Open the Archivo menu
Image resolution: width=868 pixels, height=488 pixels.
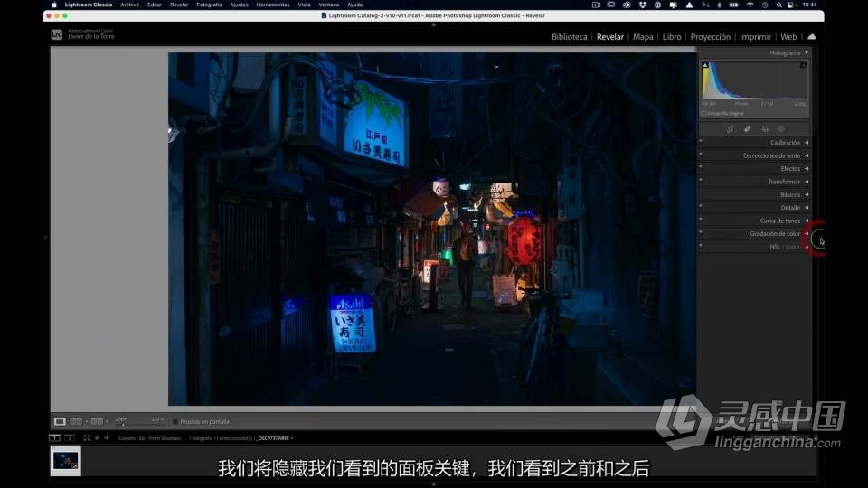click(129, 5)
